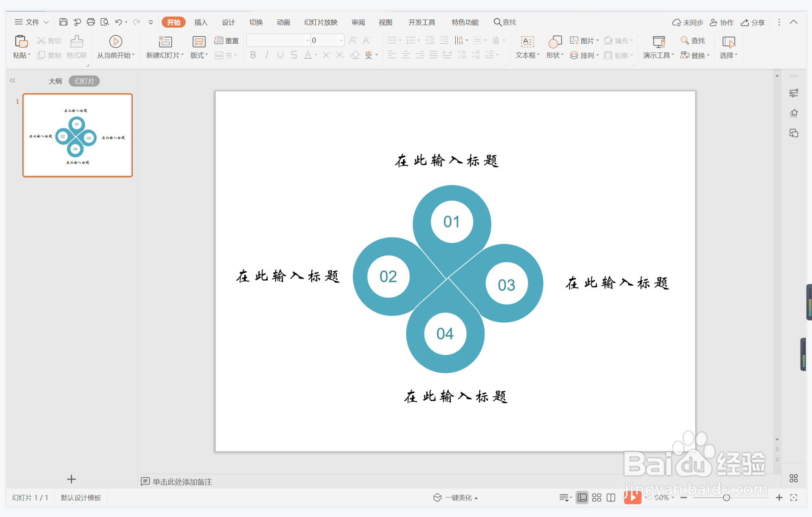812x517 pixels.
Task: Click 单击此处添加备注 notes area
Action: tap(182, 482)
